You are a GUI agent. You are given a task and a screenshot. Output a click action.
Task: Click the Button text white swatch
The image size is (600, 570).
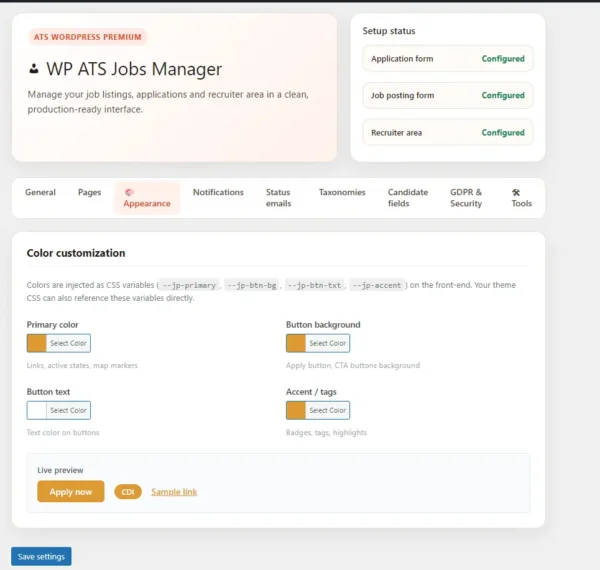tap(37, 410)
